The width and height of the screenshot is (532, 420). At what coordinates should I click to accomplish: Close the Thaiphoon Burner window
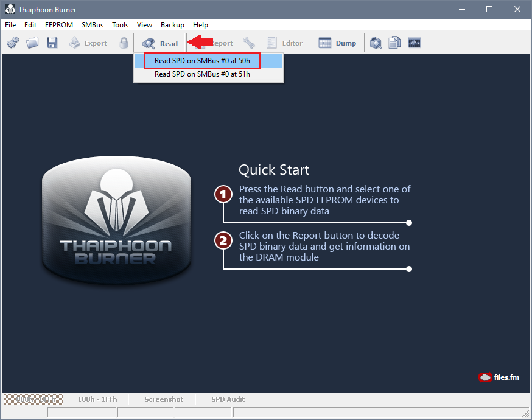click(517, 9)
